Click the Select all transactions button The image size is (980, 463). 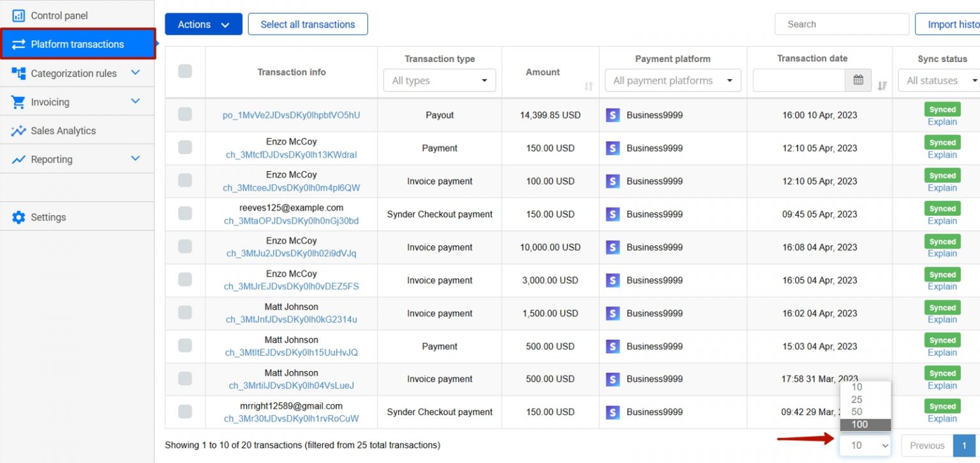click(308, 24)
